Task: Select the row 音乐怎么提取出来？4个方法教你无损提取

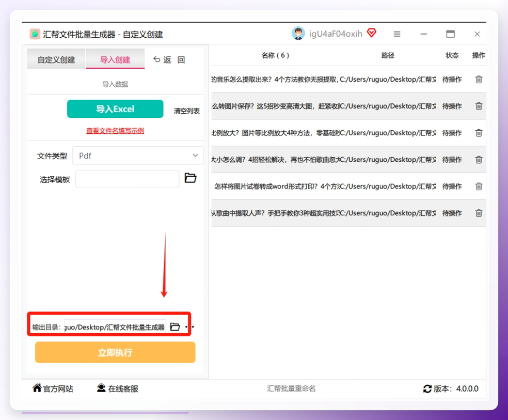Action: (348, 80)
